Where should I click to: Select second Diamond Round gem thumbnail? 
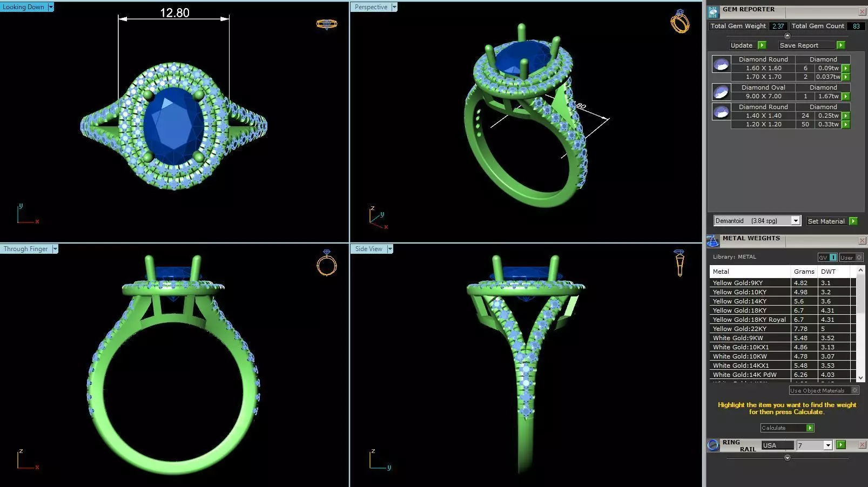pyautogui.click(x=721, y=111)
